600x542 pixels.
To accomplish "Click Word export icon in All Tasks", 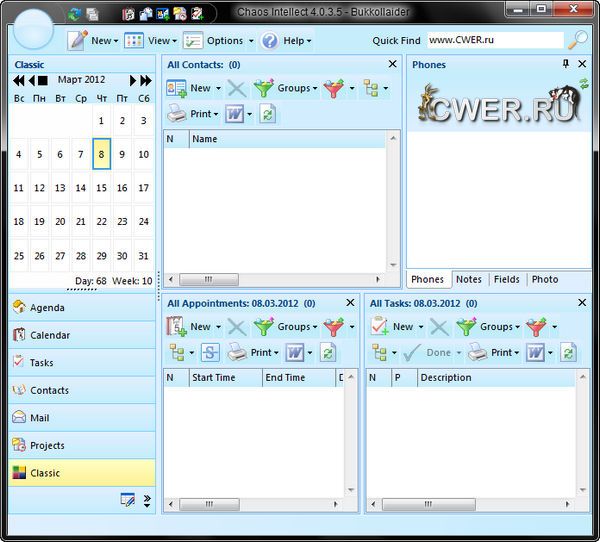I will (x=537, y=352).
